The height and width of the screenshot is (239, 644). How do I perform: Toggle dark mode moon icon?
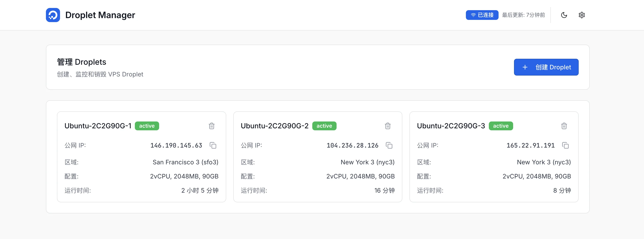pyautogui.click(x=564, y=15)
